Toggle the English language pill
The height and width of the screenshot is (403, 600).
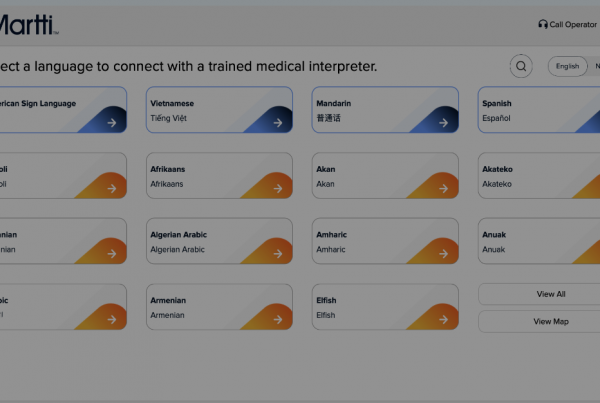click(x=567, y=66)
